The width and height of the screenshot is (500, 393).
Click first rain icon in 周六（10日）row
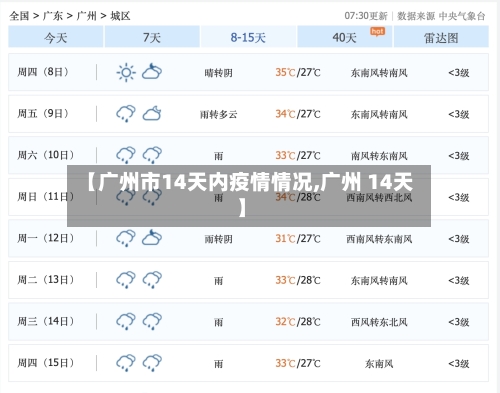(x=126, y=155)
